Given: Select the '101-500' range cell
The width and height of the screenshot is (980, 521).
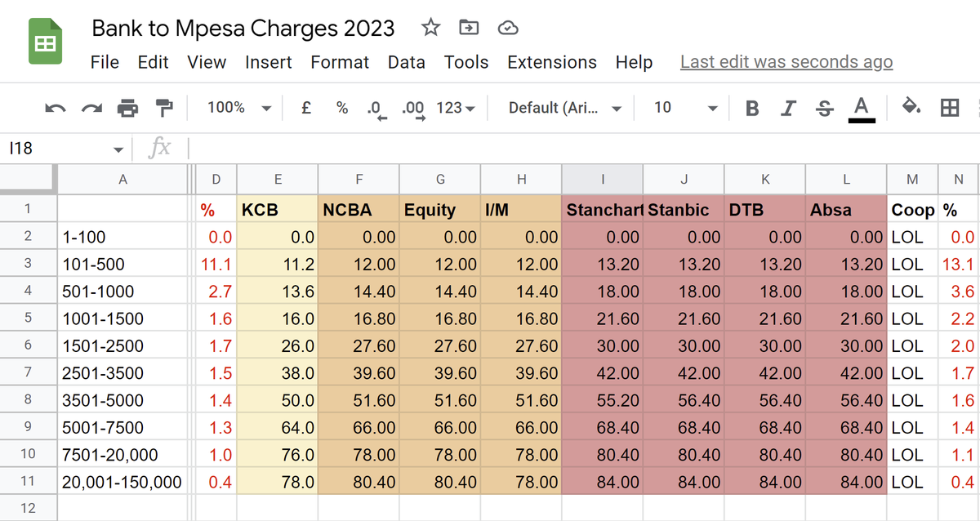Looking at the screenshot, I should (x=122, y=264).
